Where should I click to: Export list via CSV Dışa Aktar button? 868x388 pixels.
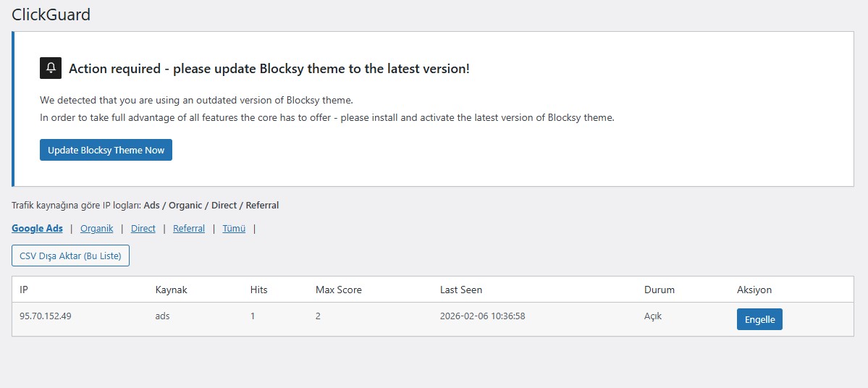pyautogui.click(x=70, y=256)
